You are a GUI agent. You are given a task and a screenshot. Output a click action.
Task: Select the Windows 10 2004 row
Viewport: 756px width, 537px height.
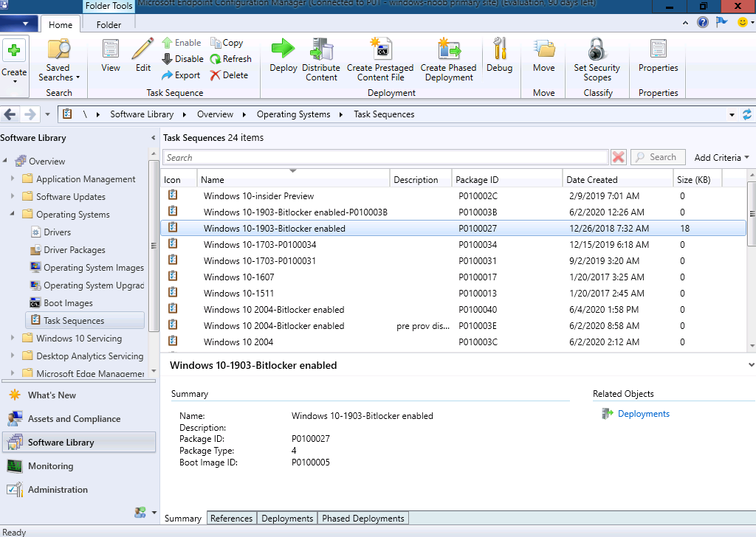[x=453, y=342]
